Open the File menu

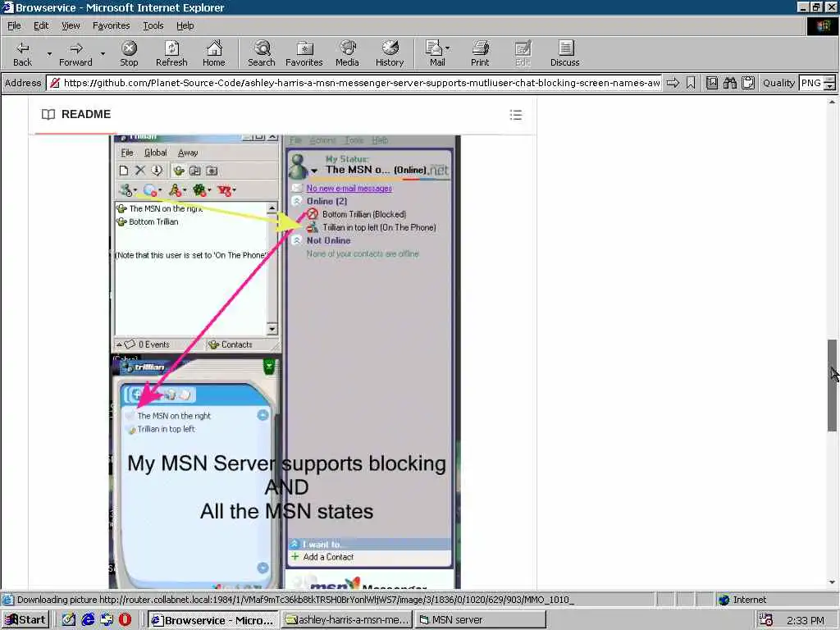pos(14,25)
